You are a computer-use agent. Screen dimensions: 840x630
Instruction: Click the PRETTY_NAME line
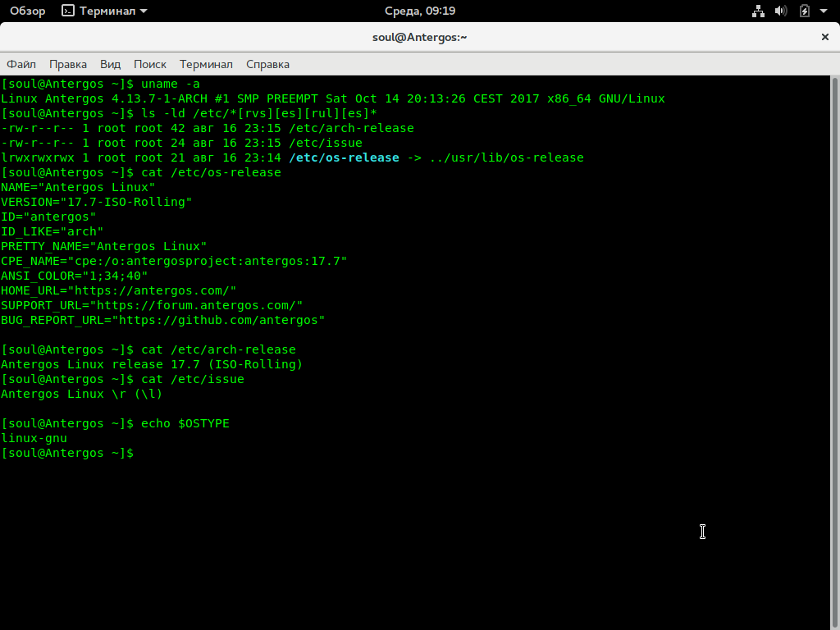coord(104,246)
